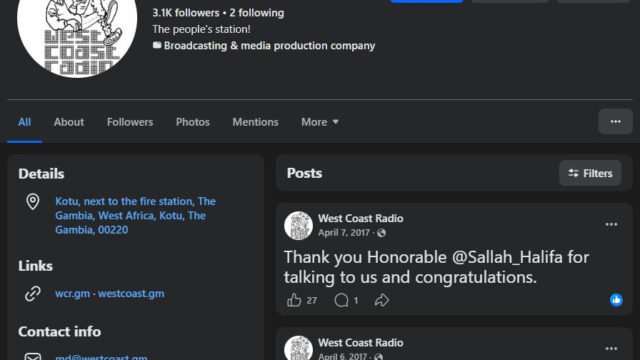Click April 7 post author avatar
This screenshot has width=640, height=360.
[298, 225]
